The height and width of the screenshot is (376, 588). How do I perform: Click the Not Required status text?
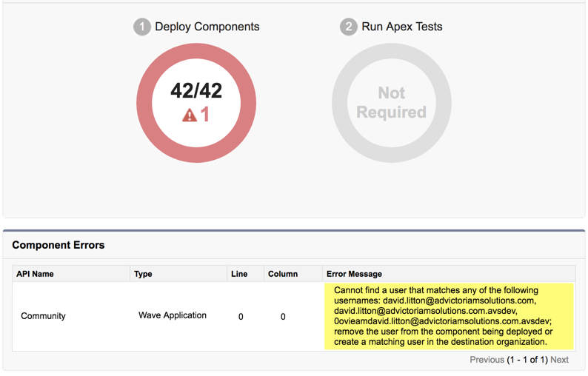click(391, 103)
